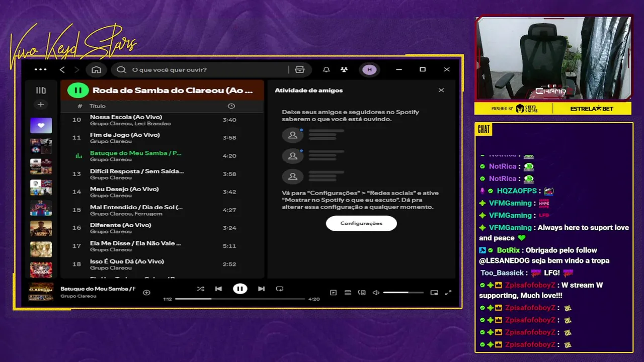Skip to previous track
The image size is (644, 362).
(218, 289)
